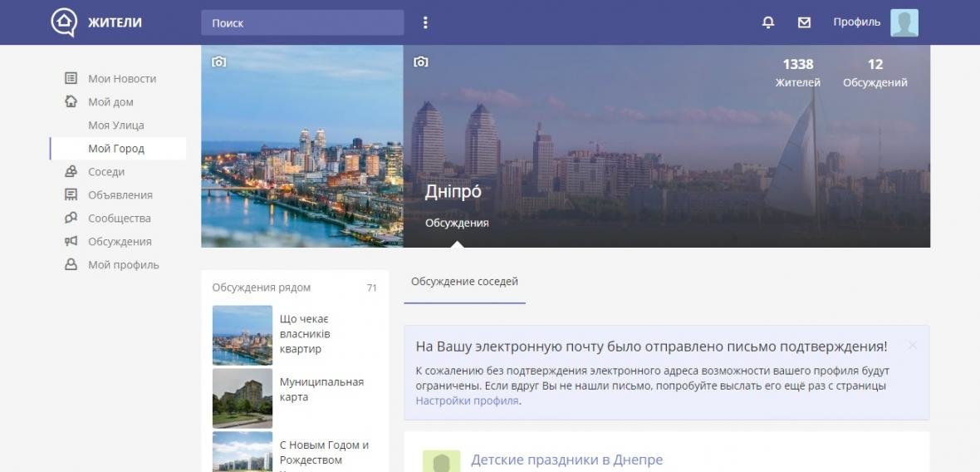The width and height of the screenshot is (980, 472).
Task: Click the Обсуждения megaphone icon
Action: point(71,241)
